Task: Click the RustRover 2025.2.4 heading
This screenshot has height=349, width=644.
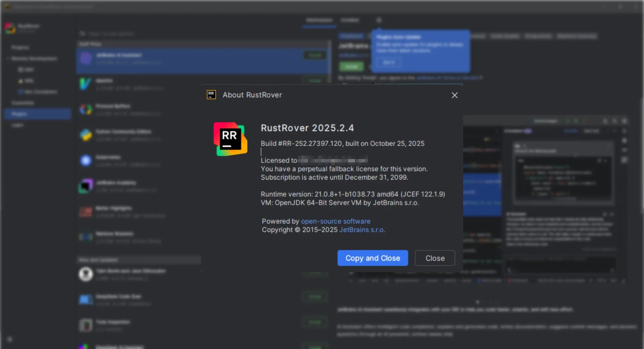Action: (307, 128)
